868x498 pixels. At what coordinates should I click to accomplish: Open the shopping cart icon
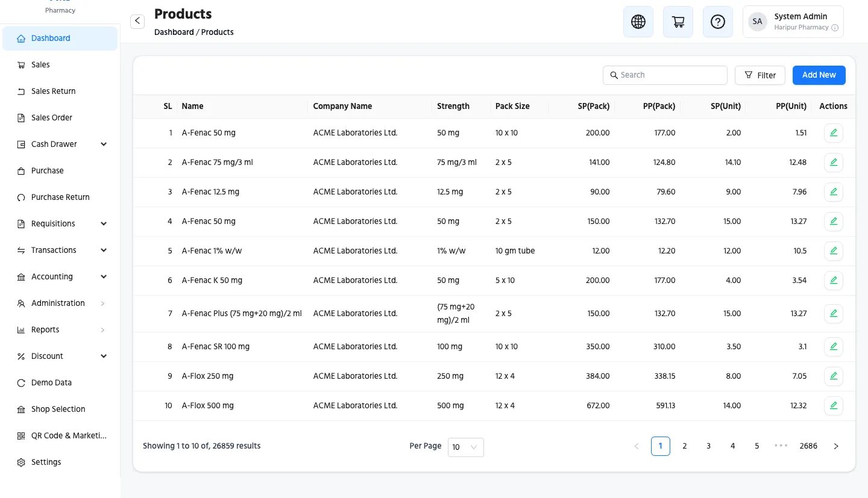pyautogui.click(x=678, y=22)
